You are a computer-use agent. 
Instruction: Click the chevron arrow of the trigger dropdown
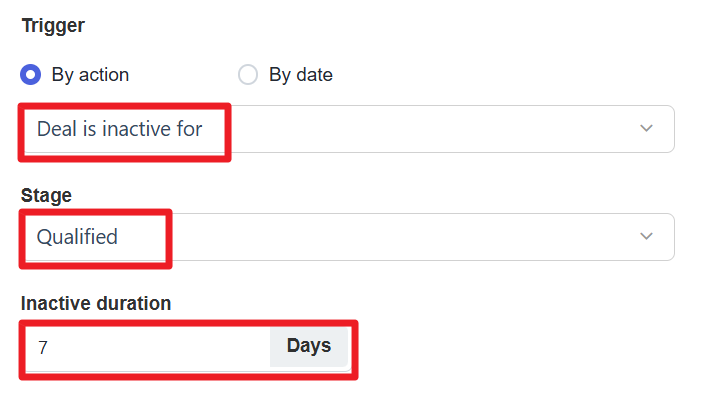[x=646, y=129]
